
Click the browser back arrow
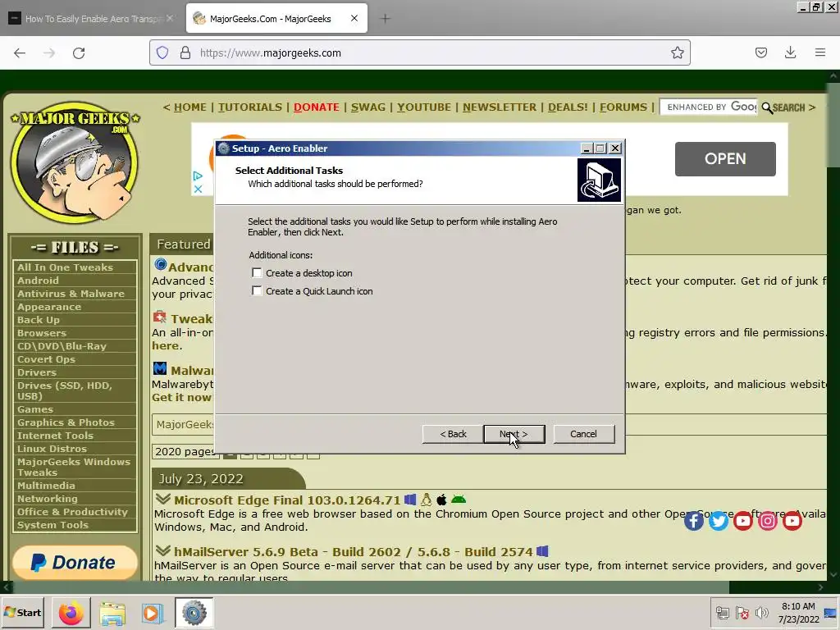click(20, 52)
